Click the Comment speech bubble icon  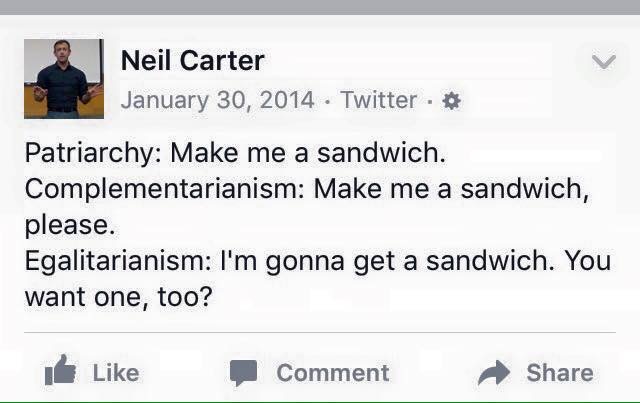point(243,373)
